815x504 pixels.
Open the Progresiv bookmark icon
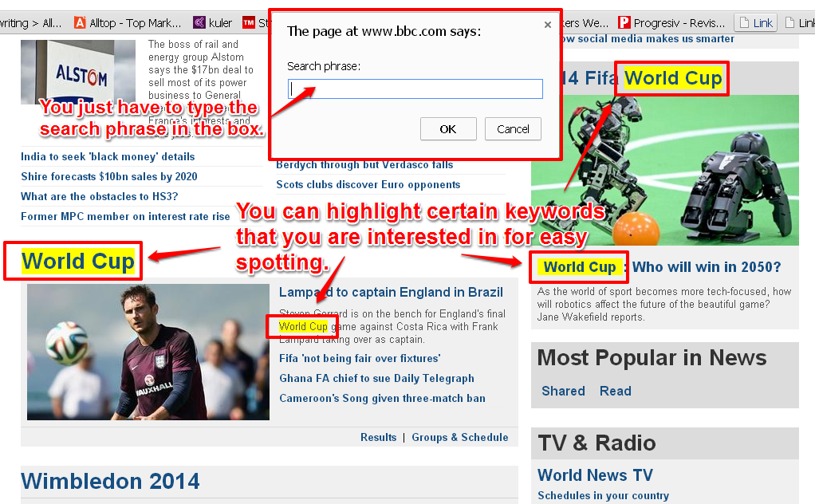point(624,23)
